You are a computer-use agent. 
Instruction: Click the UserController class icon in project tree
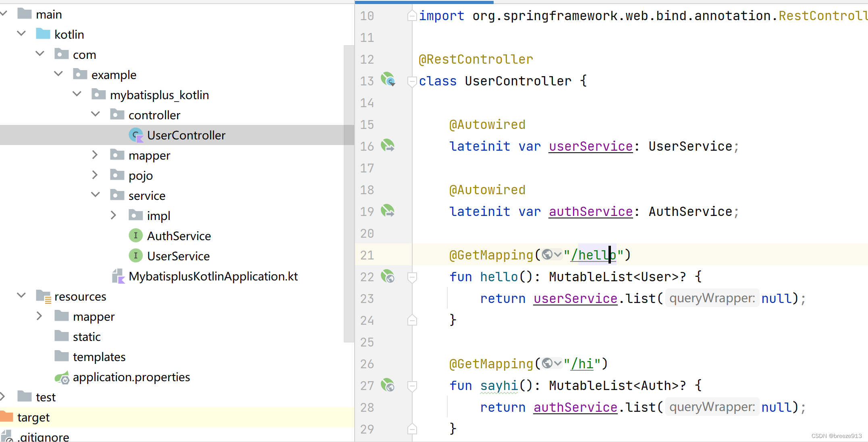point(136,135)
